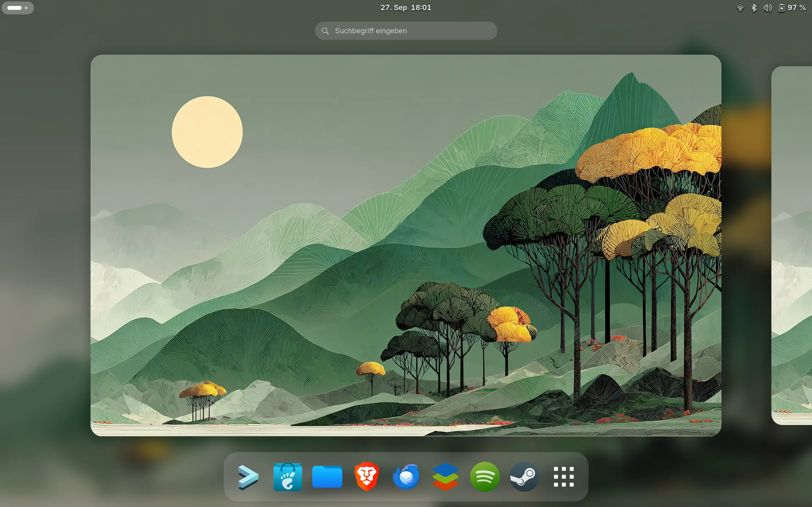Select the current workspace thumbnail
Image resolution: width=812 pixels, height=507 pixels.
(x=406, y=245)
